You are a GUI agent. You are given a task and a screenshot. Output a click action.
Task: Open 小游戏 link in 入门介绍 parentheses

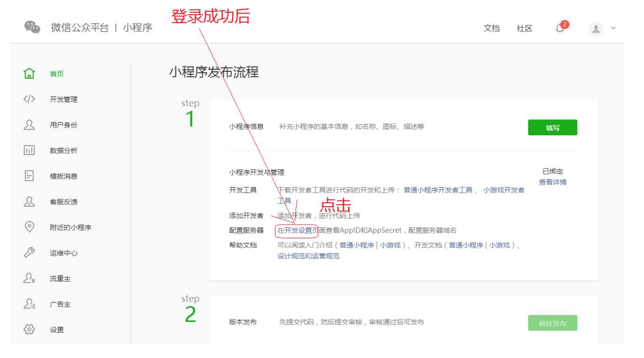(x=391, y=245)
